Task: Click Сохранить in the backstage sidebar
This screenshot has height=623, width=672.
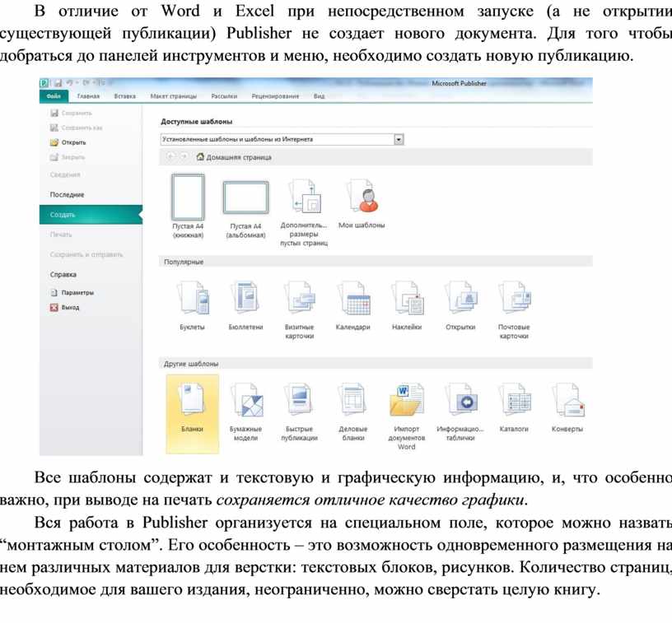Action: [x=71, y=113]
